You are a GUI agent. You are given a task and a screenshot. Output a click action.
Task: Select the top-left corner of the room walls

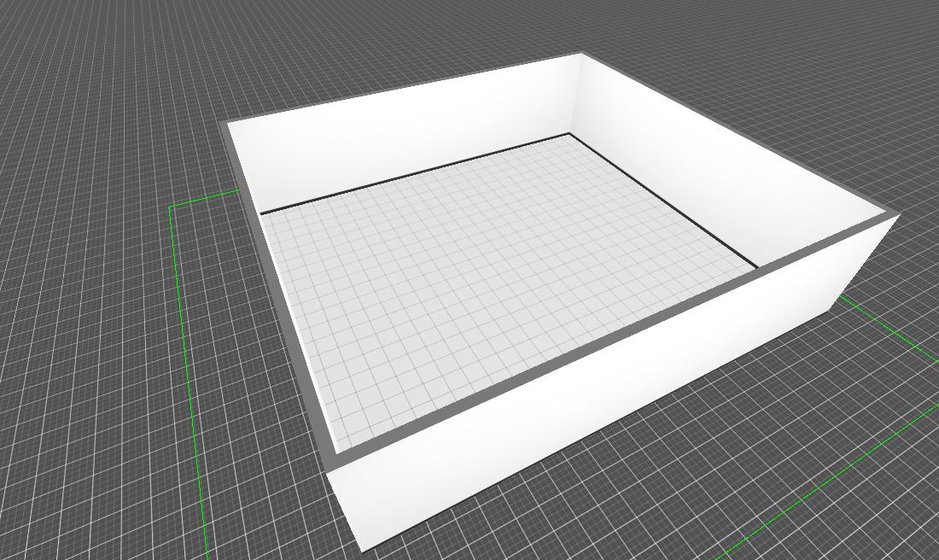point(229,124)
